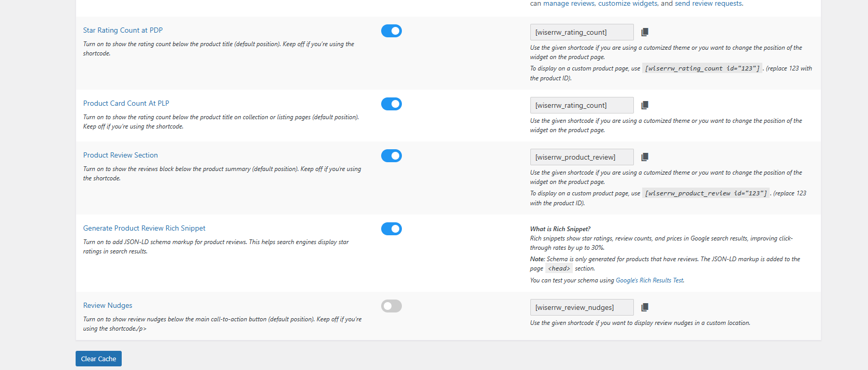Click the Clear Cache button
This screenshot has height=370, width=868.
pyautogui.click(x=98, y=359)
